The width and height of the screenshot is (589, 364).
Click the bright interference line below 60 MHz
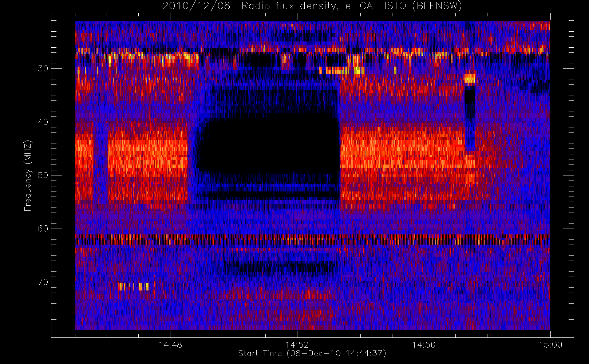312,239
